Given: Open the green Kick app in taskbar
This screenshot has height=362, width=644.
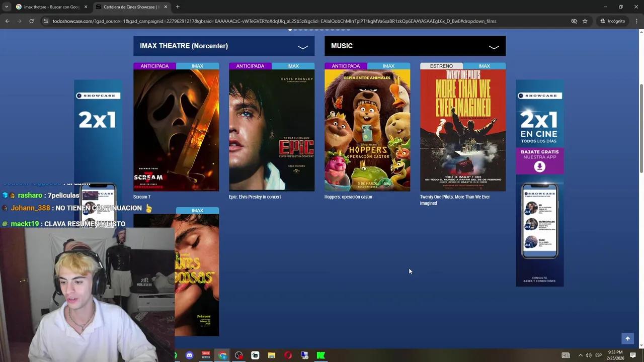Looking at the screenshot, I should coord(320,355).
